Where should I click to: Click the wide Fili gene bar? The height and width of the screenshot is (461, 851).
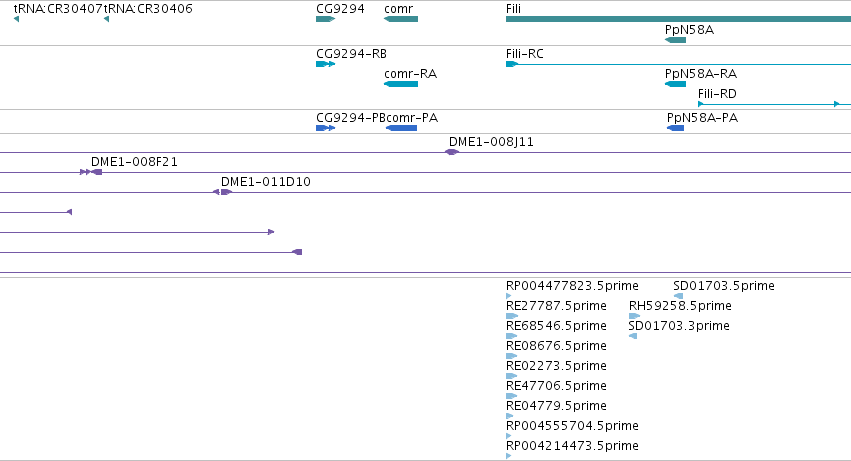tap(678, 19)
